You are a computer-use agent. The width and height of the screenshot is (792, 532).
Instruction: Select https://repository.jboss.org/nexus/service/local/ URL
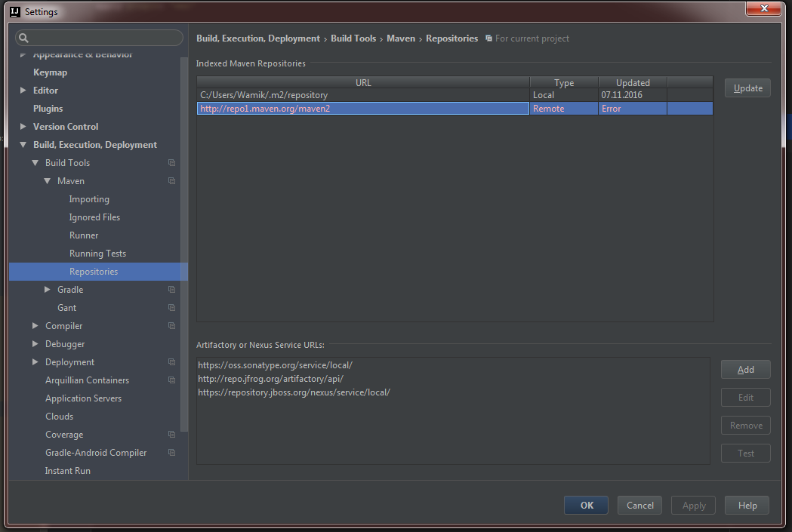click(294, 392)
